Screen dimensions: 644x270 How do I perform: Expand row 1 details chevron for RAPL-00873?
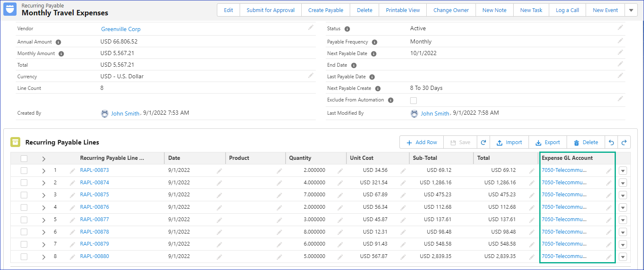[x=44, y=171]
